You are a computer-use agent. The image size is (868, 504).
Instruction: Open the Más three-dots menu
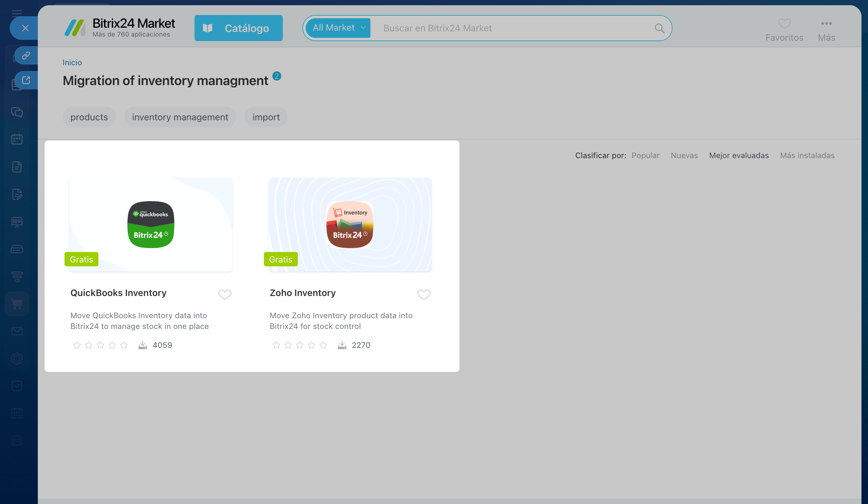826,30
